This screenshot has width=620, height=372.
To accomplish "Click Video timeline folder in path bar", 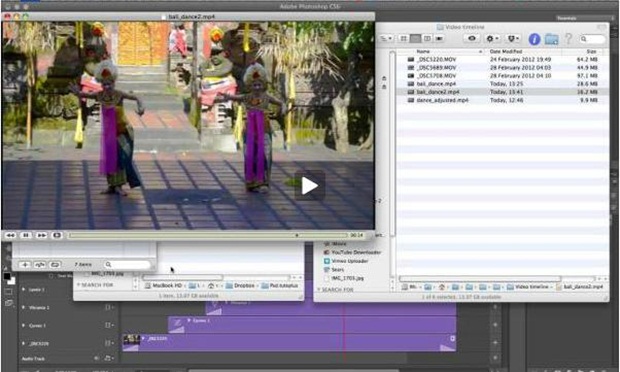I will [528, 287].
